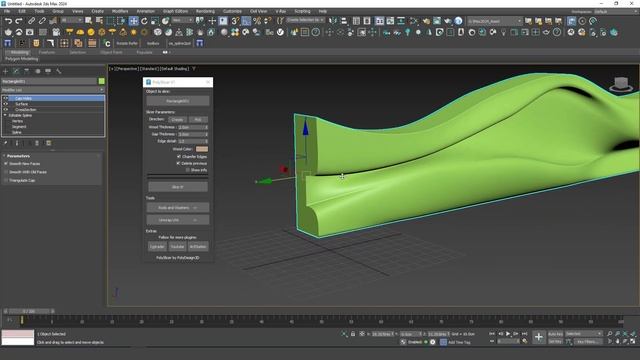Click the green object color swatch
This screenshot has height=360, width=640.
(x=101, y=81)
